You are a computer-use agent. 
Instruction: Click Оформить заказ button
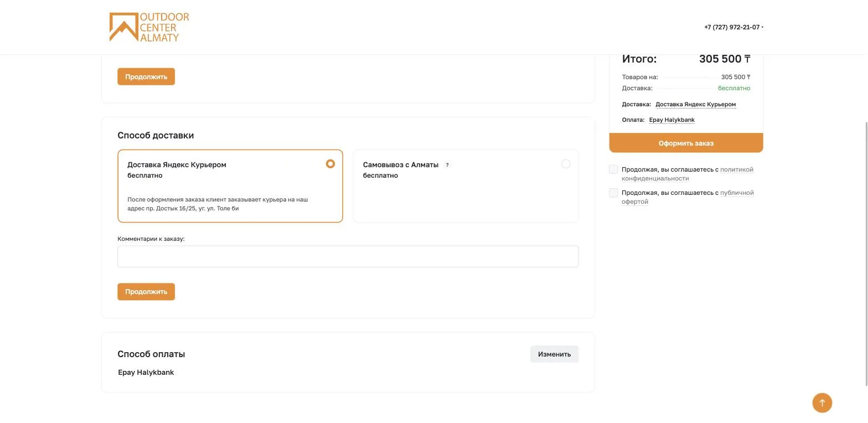point(686,143)
